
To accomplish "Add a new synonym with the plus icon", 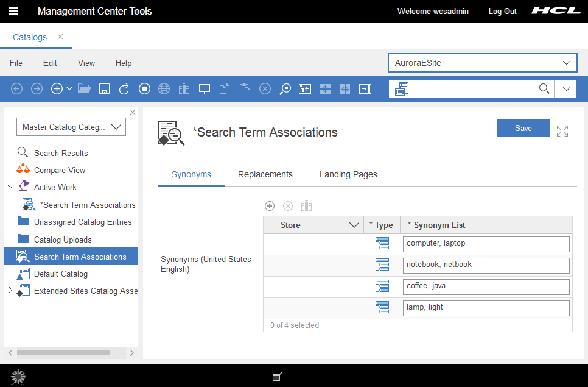I will pos(270,206).
